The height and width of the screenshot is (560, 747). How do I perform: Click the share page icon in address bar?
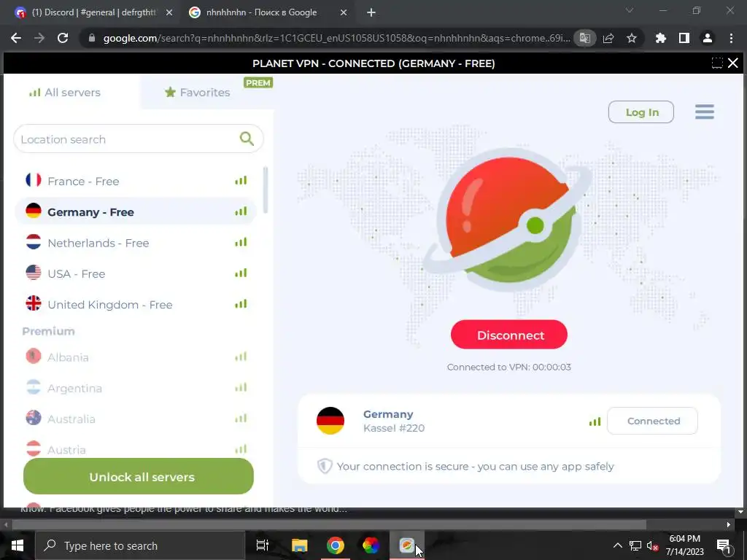608,38
